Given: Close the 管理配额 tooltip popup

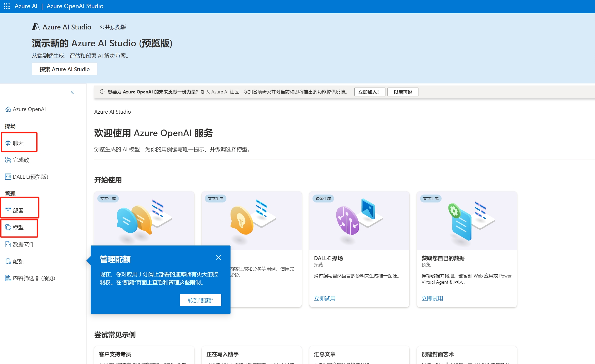Looking at the screenshot, I should click(218, 258).
